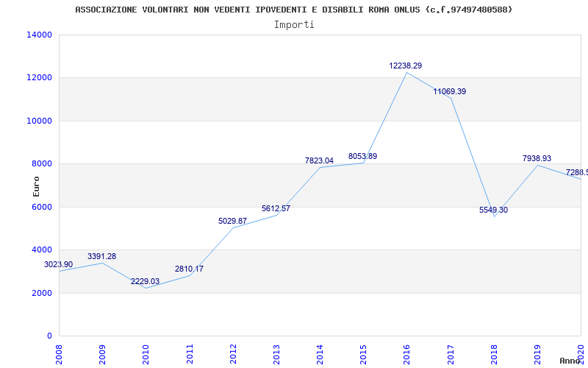Select data label 5029.87
Image resolution: width=588 pixels, height=368 pixels.
pos(232,222)
